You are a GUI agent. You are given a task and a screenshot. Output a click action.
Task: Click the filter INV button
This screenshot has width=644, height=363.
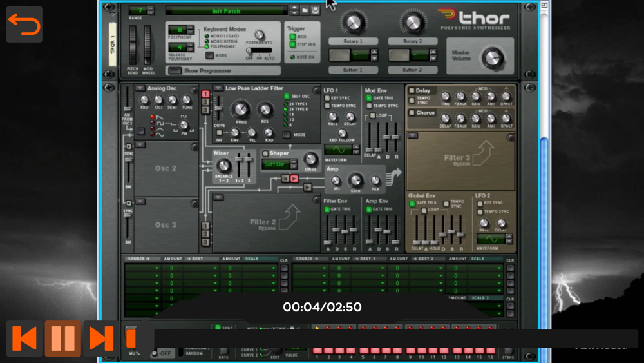[220, 132]
